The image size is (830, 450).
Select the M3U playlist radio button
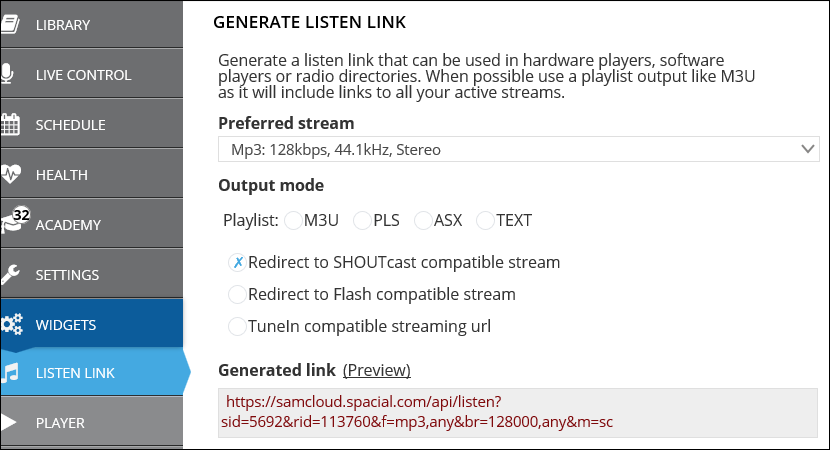click(x=293, y=220)
